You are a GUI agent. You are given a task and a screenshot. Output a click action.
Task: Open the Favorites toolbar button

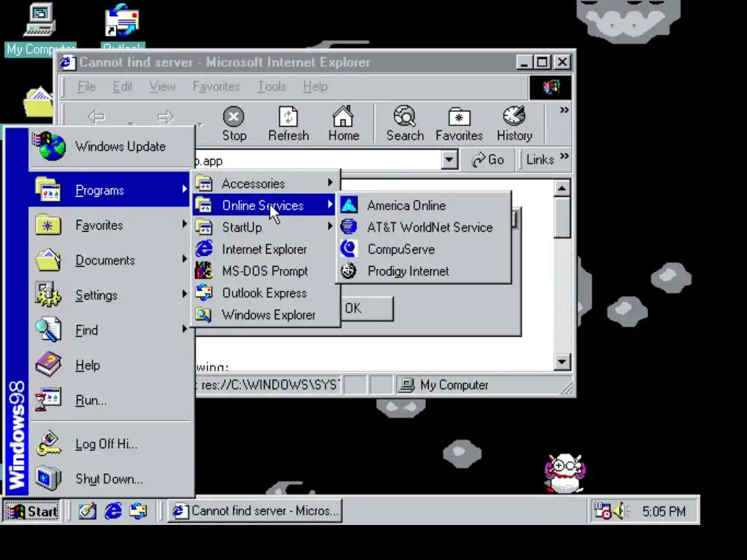460,124
